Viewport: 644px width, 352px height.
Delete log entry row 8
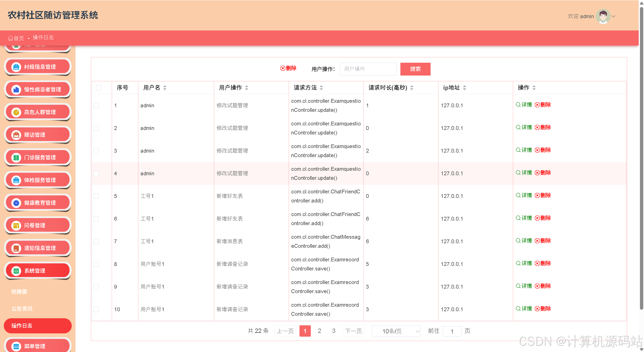(543, 263)
